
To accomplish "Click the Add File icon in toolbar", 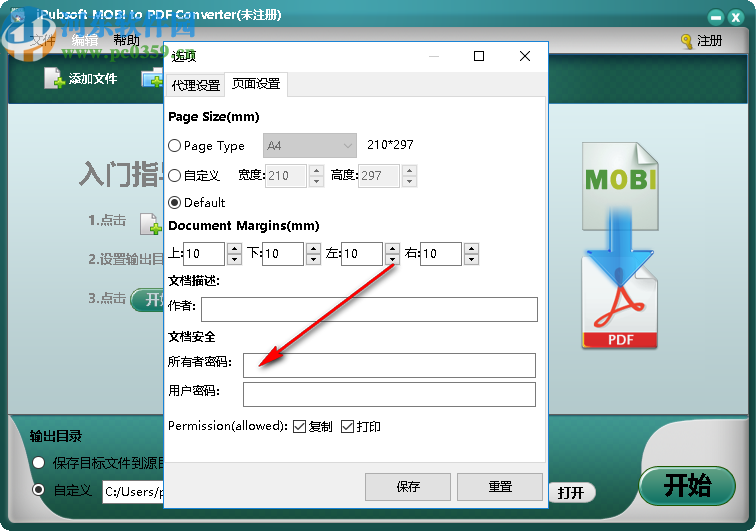I will (x=54, y=78).
